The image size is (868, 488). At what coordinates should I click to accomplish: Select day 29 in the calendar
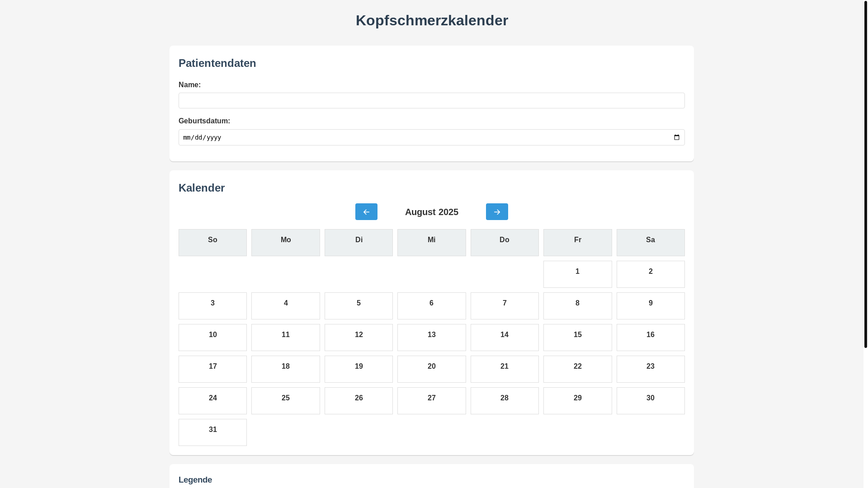577,401
